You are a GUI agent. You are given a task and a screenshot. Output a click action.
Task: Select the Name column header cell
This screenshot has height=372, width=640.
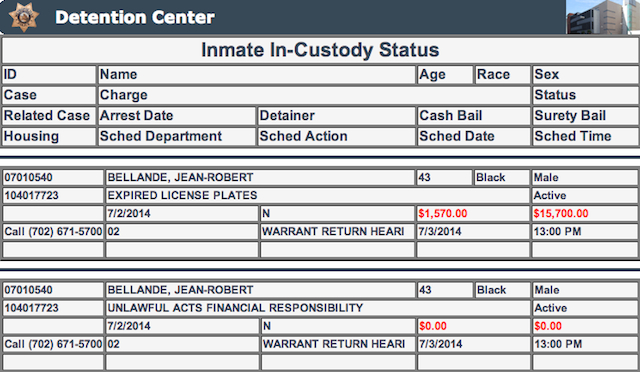pyautogui.click(x=257, y=75)
